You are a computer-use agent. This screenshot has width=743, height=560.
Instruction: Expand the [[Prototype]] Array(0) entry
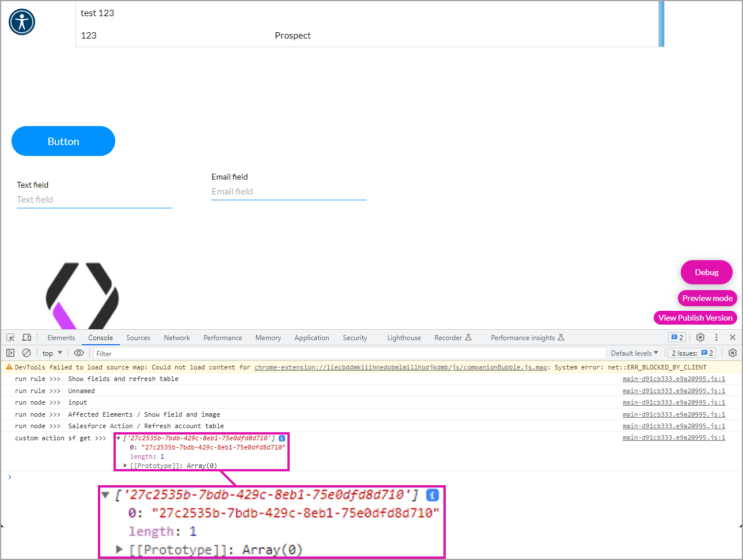point(126,466)
